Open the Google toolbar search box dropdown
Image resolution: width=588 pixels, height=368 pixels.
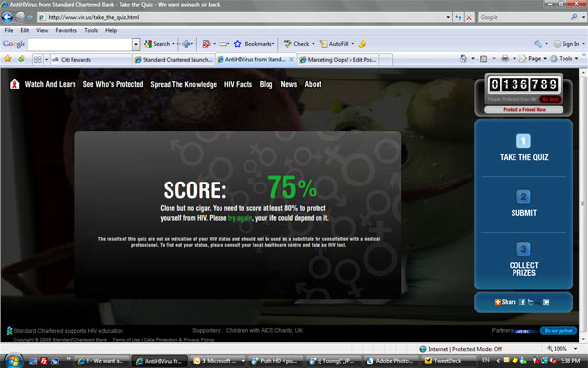point(136,44)
